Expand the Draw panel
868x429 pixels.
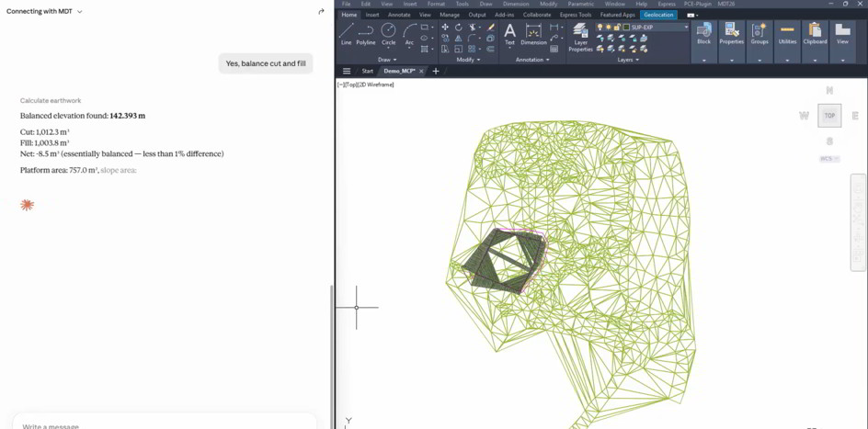(387, 60)
